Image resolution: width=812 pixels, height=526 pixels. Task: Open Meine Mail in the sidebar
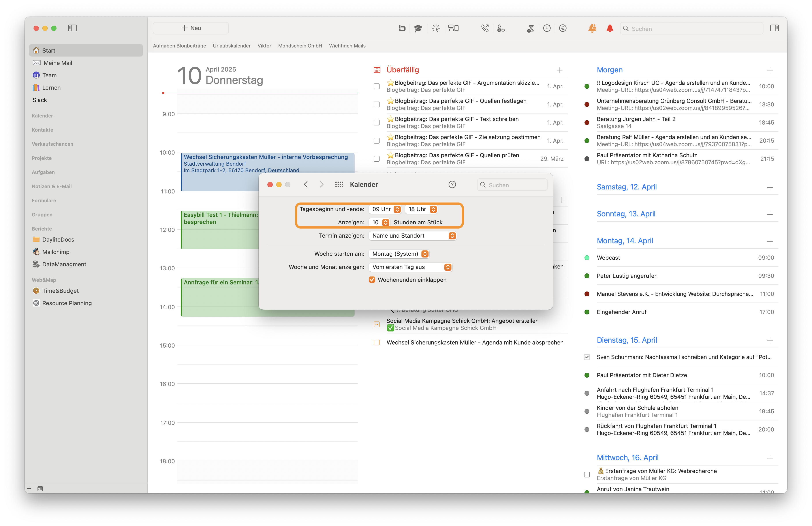pyautogui.click(x=86, y=63)
